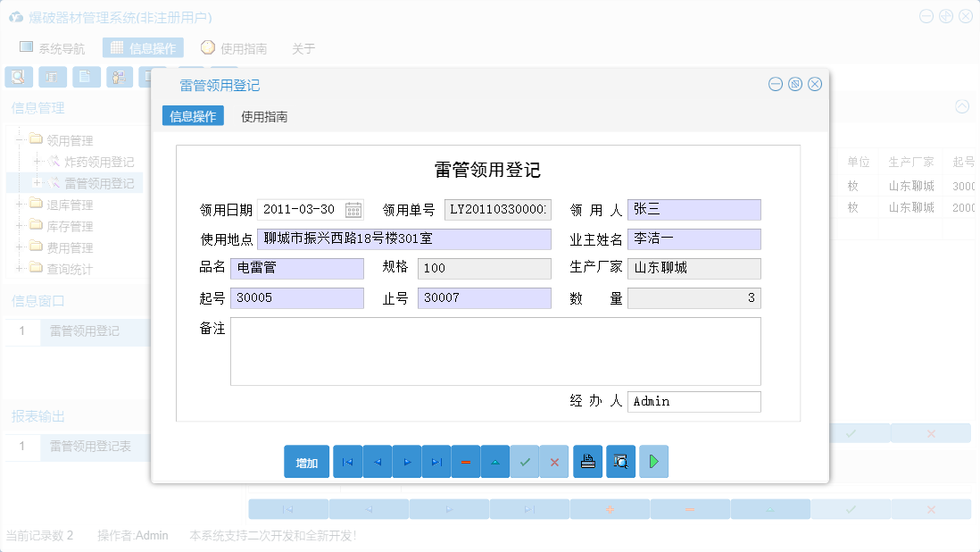Run the report with the green play icon
The height and width of the screenshot is (552, 980).
pyautogui.click(x=652, y=461)
